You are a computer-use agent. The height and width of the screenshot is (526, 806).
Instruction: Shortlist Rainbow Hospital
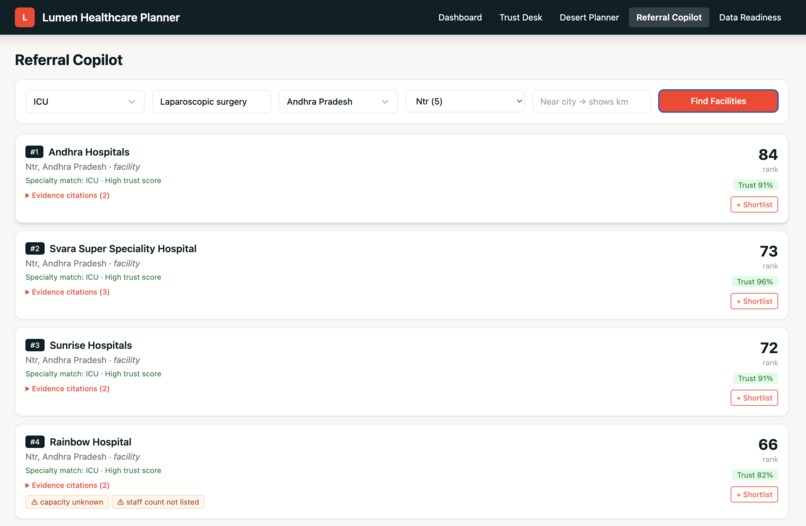pyautogui.click(x=754, y=495)
